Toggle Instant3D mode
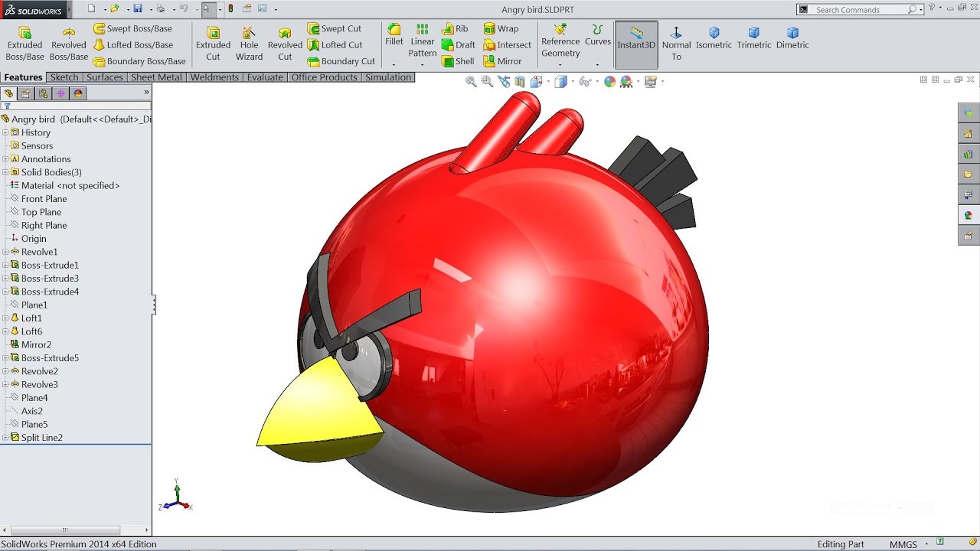 coord(636,44)
